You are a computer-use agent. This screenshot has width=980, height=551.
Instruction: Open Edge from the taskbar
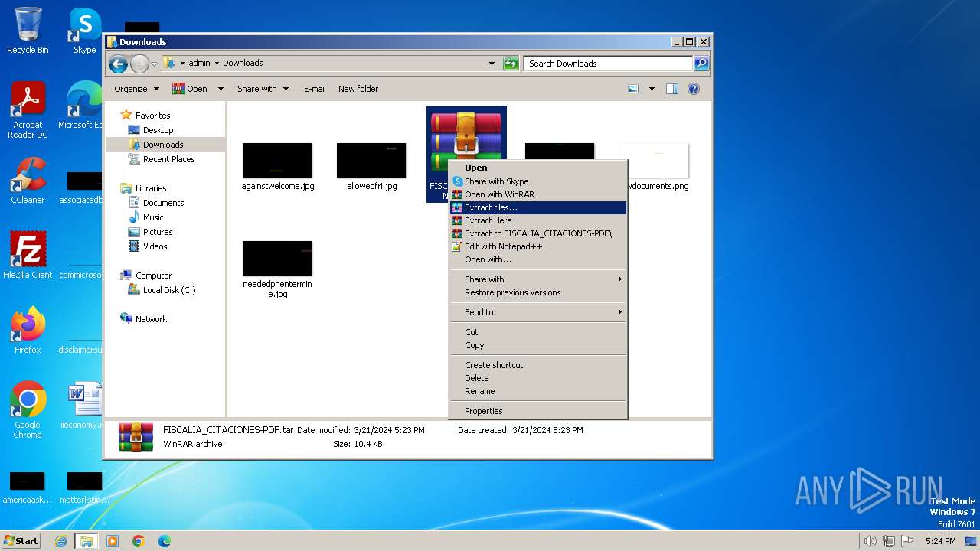click(165, 541)
